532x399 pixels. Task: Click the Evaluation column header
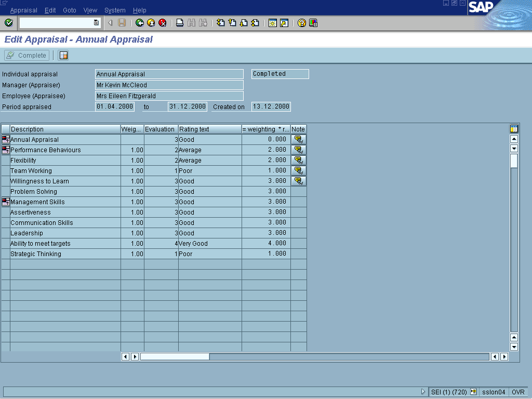[x=161, y=129]
